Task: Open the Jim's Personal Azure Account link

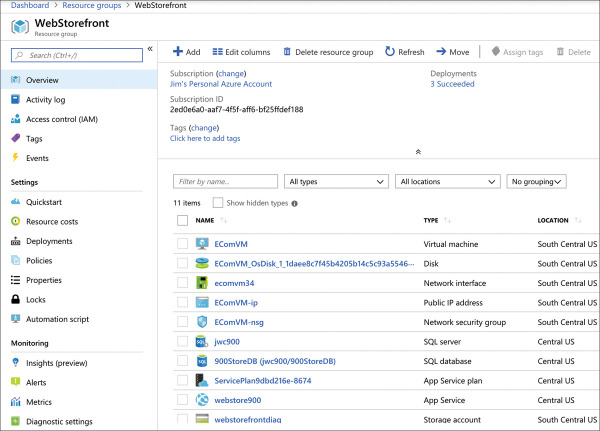Action: coord(221,84)
